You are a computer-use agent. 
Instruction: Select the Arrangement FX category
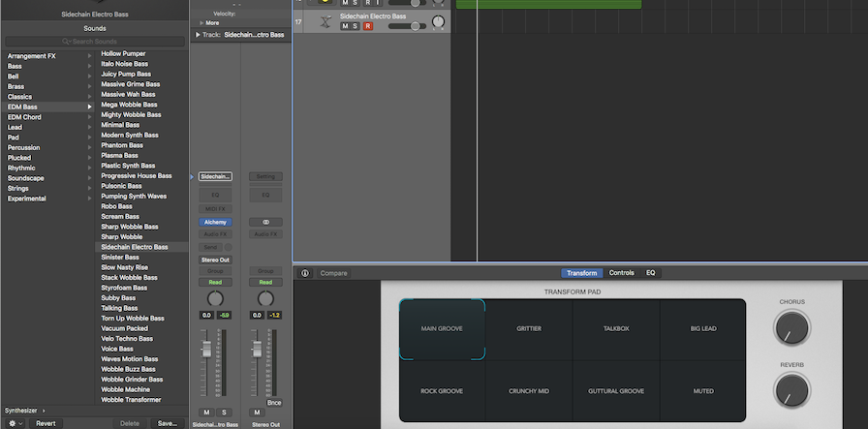[48, 56]
